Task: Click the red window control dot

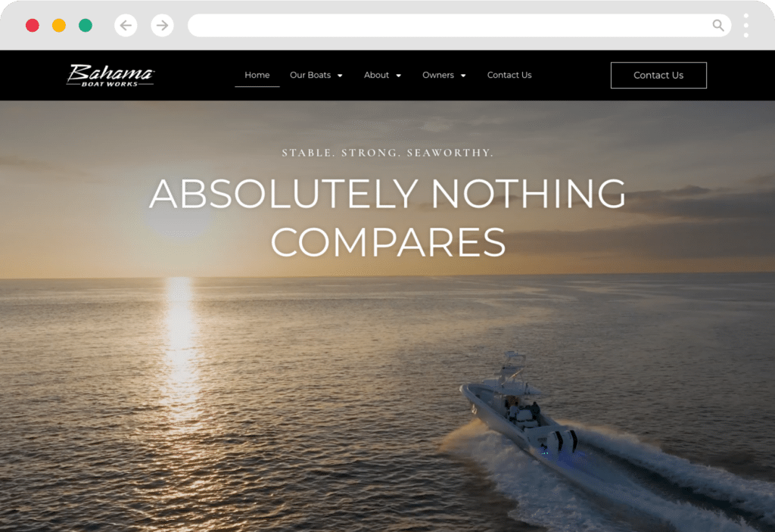Action: click(33, 25)
